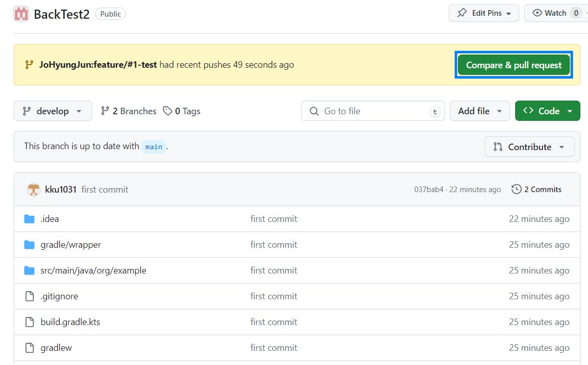
Task: Click the JoHyungJun:feature/#1-test branch name
Action: (x=98, y=64)
